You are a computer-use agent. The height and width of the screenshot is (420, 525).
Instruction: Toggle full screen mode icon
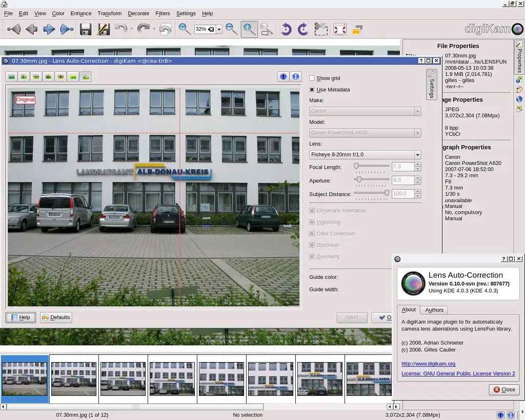pyautogui.click(x=339, y=29)
